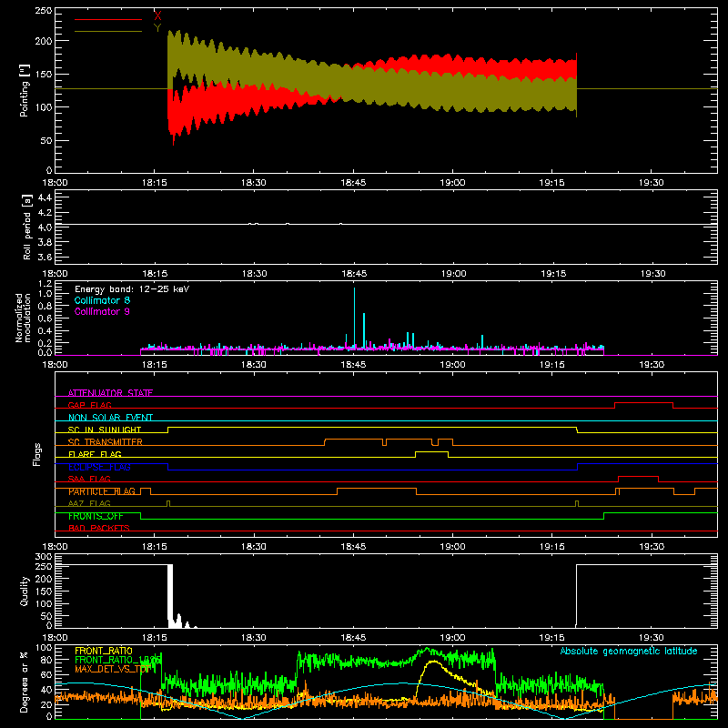
Task: Click the 'Pointing' vertical axis label
Action: coord(25,90)
